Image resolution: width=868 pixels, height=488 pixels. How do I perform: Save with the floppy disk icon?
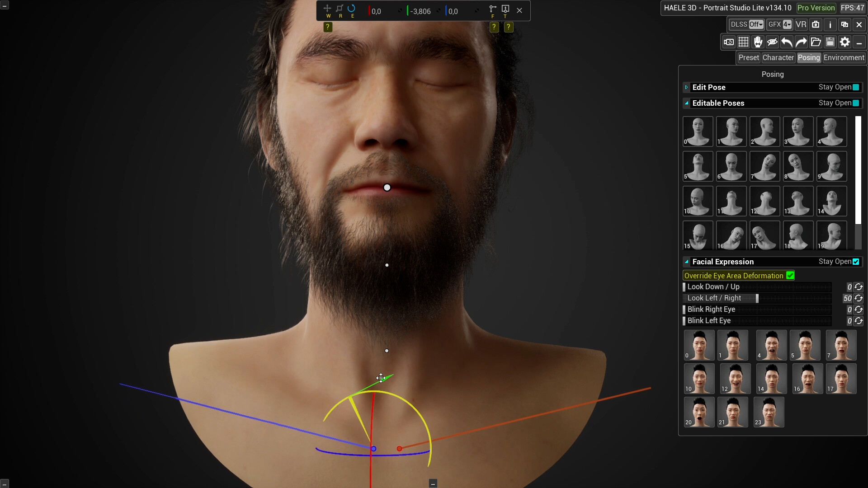click(830, 42)
